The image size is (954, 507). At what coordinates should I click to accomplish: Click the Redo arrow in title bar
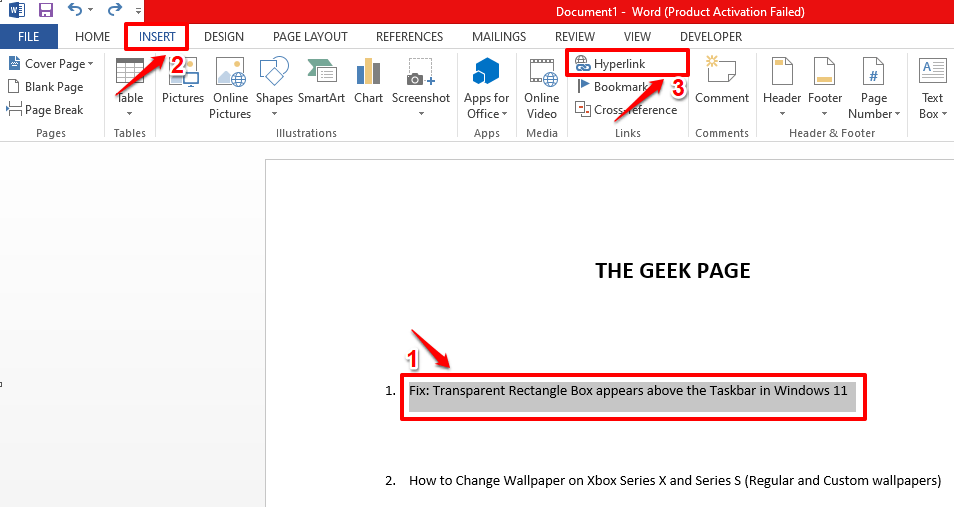pos(114,10)
